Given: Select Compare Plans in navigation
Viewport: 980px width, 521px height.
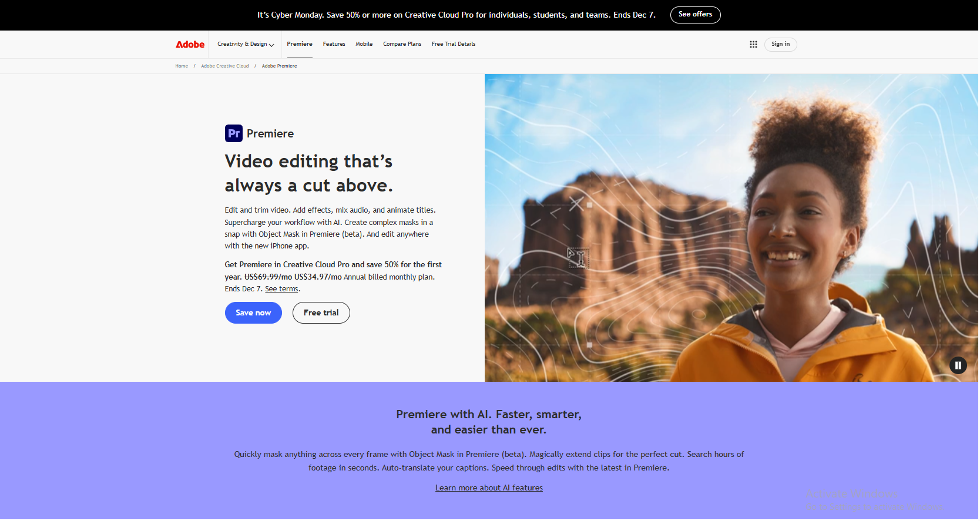Looking at the screenshot, I should point(402,44).
